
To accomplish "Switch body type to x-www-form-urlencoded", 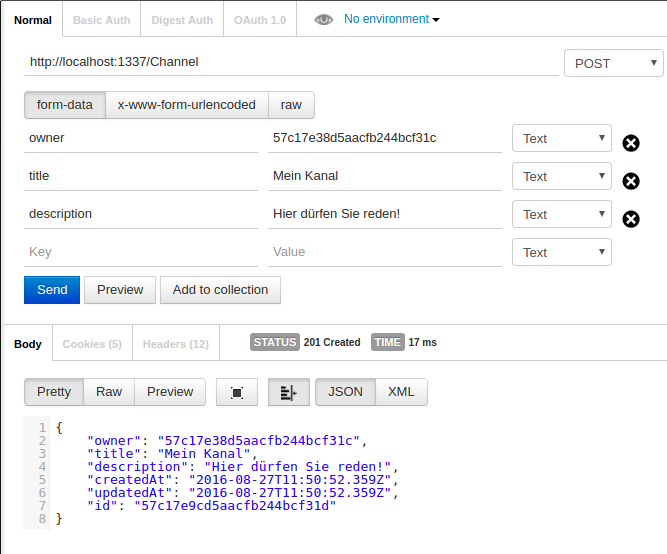I will pos(186,104).
